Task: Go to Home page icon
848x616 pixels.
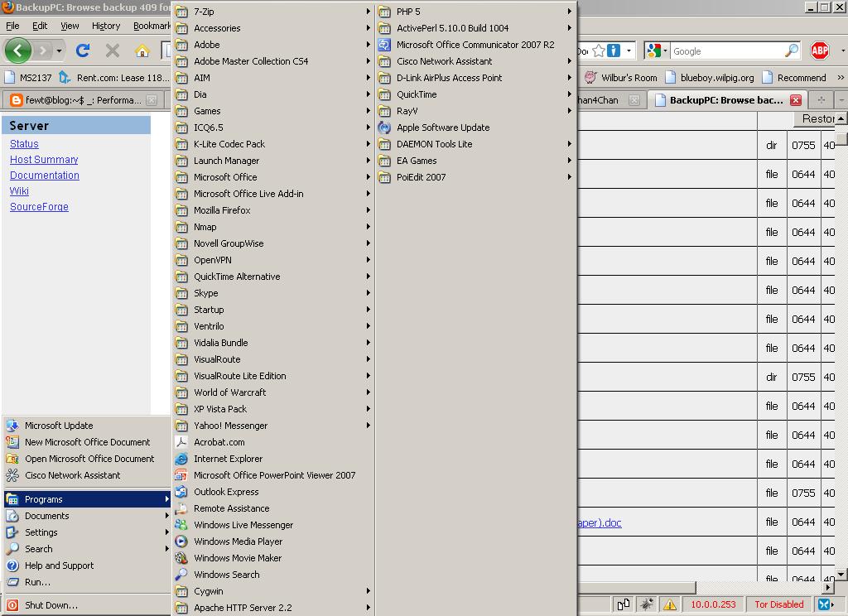Action: pos(142,51)
